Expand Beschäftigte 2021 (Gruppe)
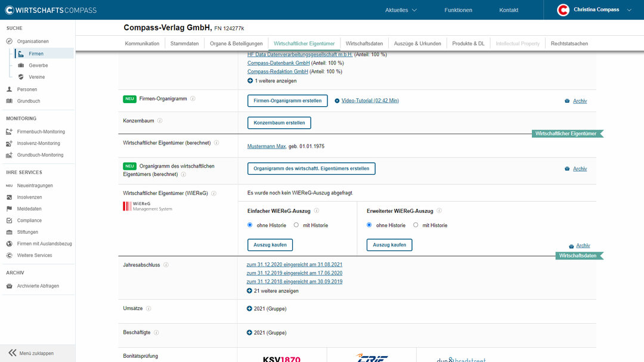This screenshot has width=644, height=362. pos(267,333)
